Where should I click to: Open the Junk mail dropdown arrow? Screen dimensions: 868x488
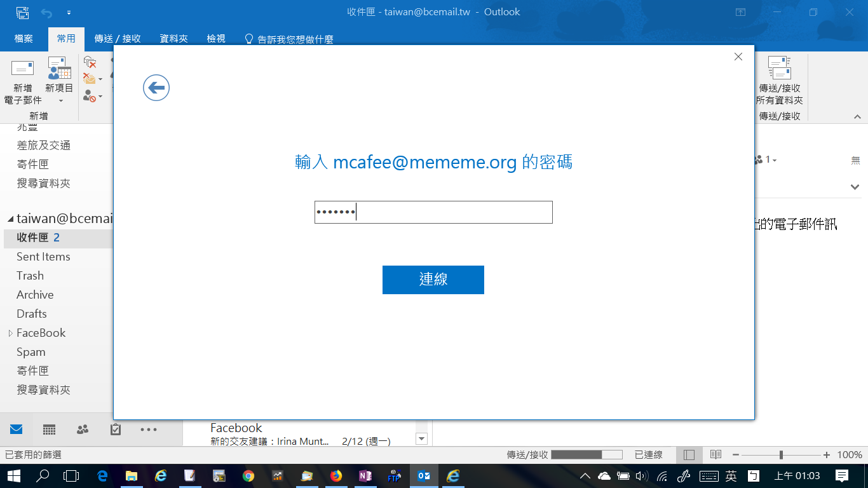tap(100, 97)
